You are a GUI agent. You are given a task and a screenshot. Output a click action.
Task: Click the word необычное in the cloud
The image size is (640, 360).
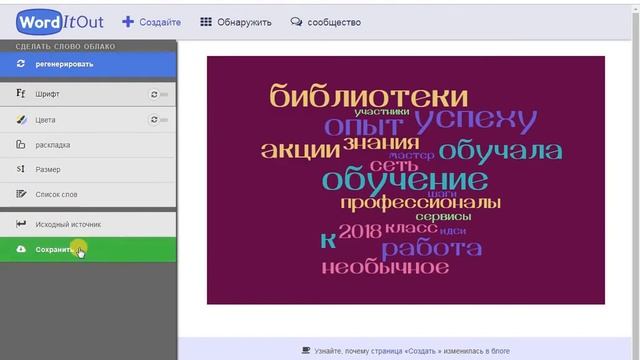pos(385,268)
